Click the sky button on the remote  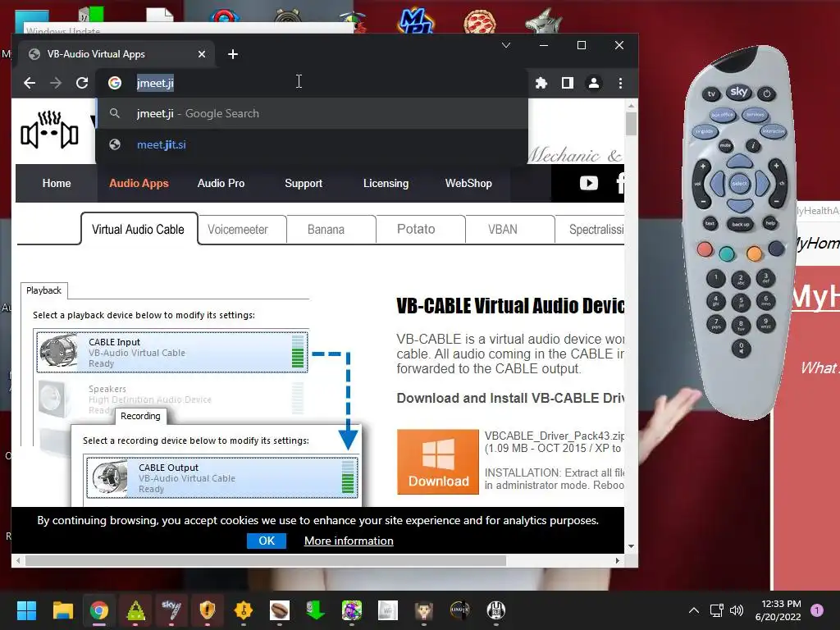pyautogui.click(x=739, y=92)
